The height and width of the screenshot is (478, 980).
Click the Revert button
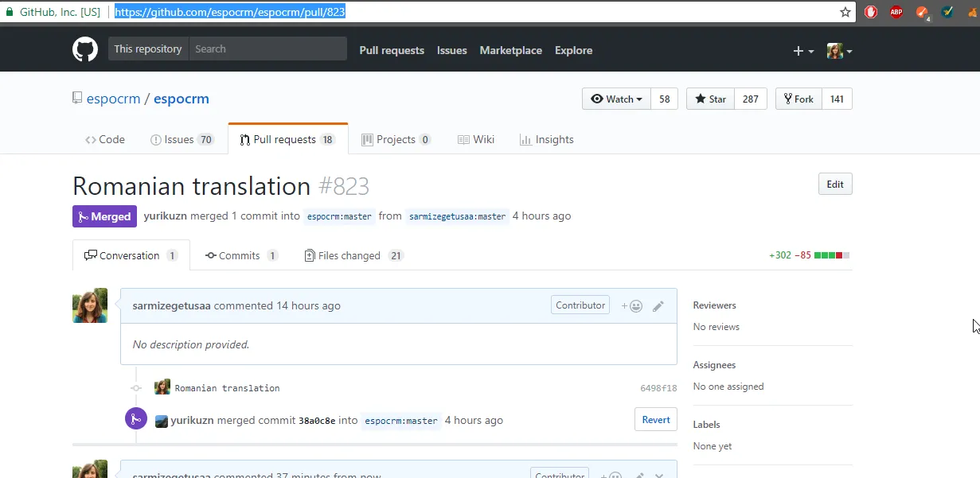click(x=656, y=420)
